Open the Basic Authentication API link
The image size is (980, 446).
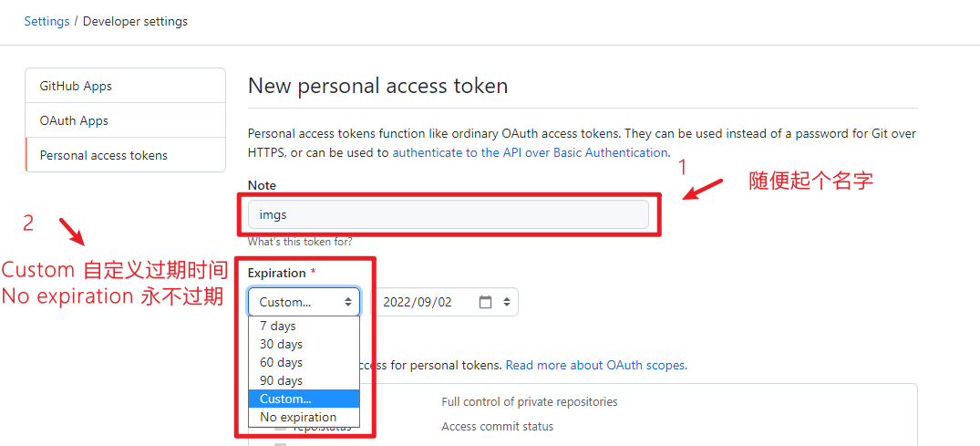click(x=530, y=152)
